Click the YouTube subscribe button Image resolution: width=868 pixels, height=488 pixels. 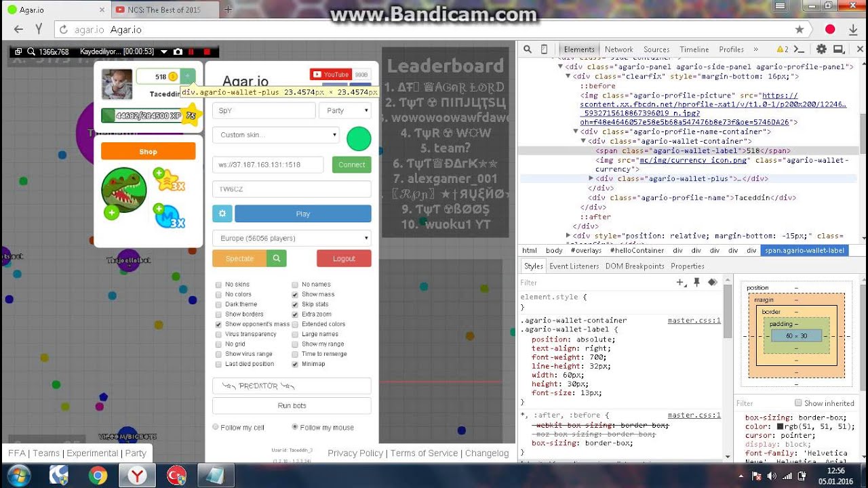pyautogui.click(x=330, y=75)
